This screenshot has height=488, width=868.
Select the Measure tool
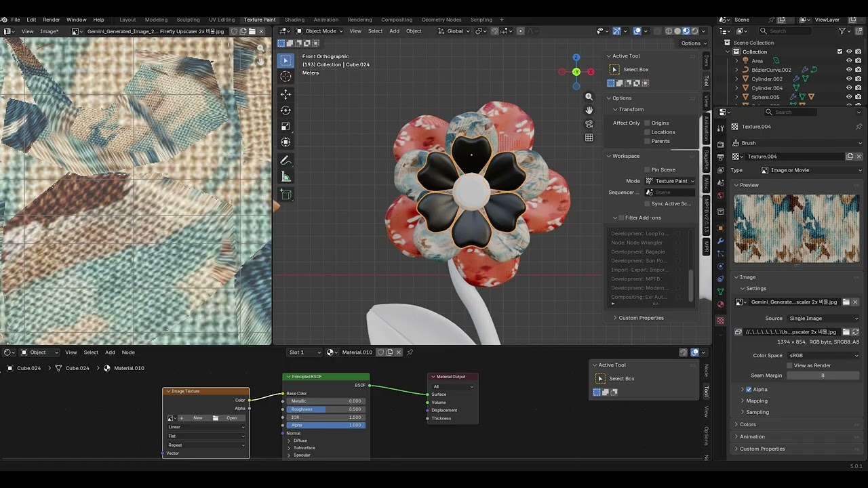pyautogui.click(x=285, y=177)
